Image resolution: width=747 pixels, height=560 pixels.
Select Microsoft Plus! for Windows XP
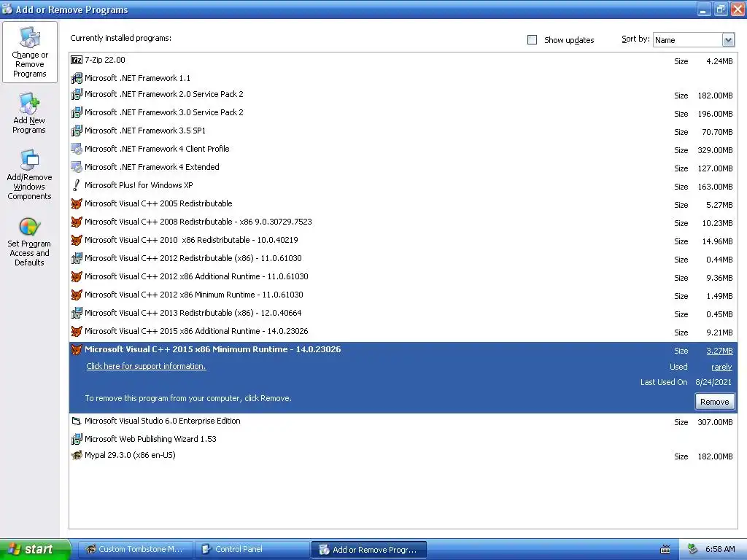[x=403, y=186]
